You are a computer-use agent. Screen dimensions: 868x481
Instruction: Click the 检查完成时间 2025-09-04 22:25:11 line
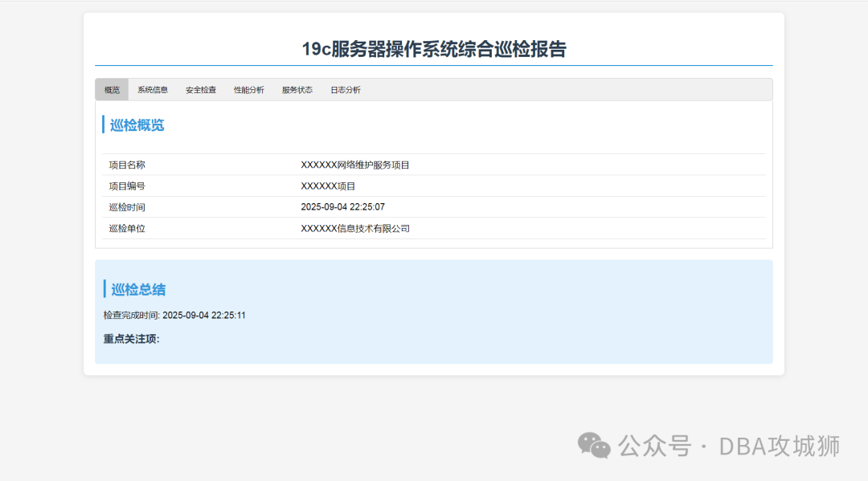pos(174,315)
